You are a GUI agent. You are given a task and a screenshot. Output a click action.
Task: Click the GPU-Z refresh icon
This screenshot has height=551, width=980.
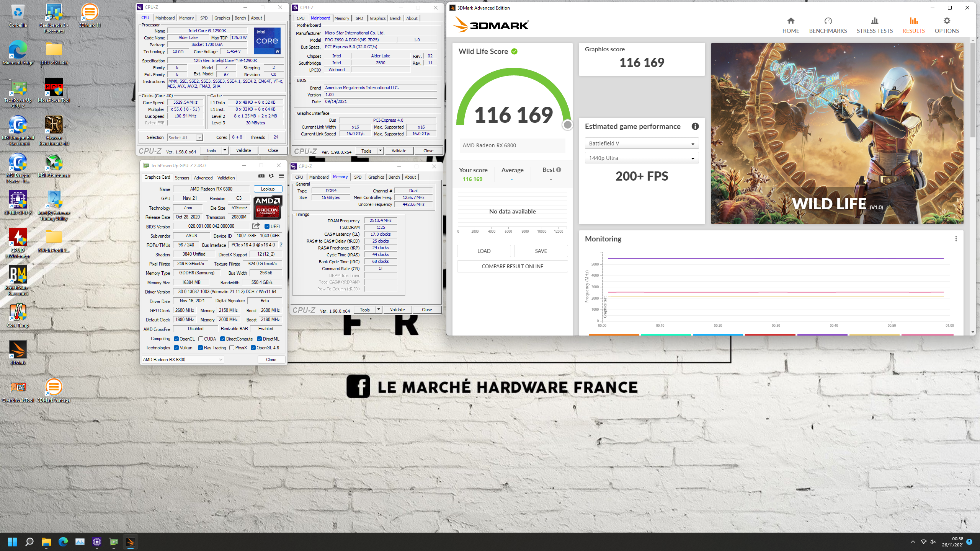pos(271,176)
